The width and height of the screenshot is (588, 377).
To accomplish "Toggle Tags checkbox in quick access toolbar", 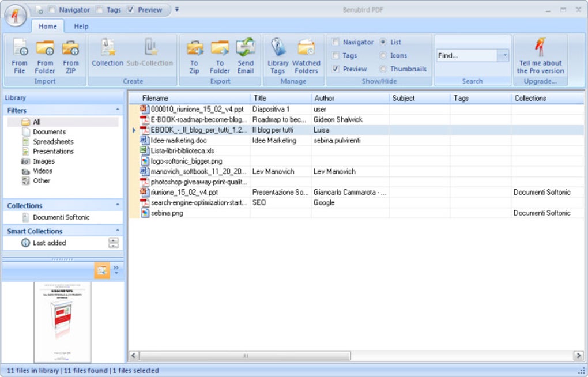I will pyautogui.click(x=99, y=10).
